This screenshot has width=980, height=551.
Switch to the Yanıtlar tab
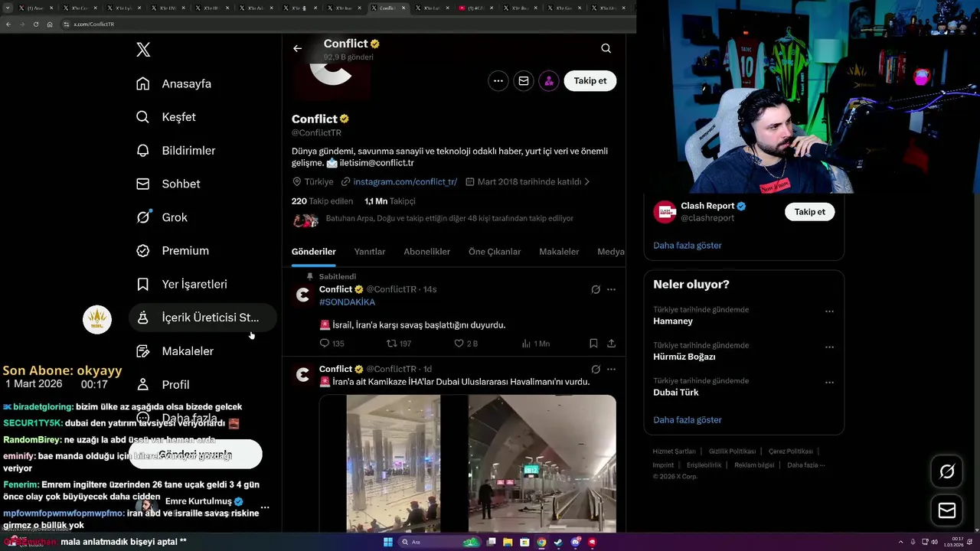pyautogui.click(x=370, y=252)
